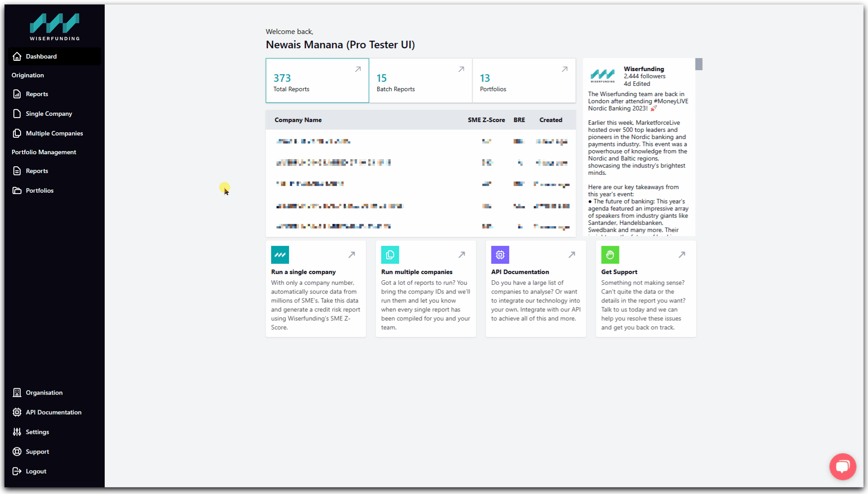The height and width of the screenshot is (494, 868).
Task: Select Portfolios in sidebar menu
Action: (x=55, y=190)
